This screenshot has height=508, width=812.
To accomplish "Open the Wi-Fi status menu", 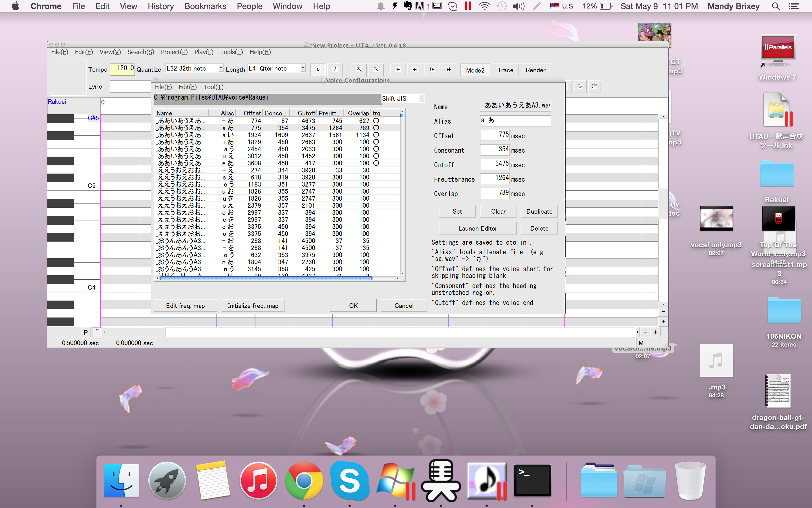I will (484, 6).
